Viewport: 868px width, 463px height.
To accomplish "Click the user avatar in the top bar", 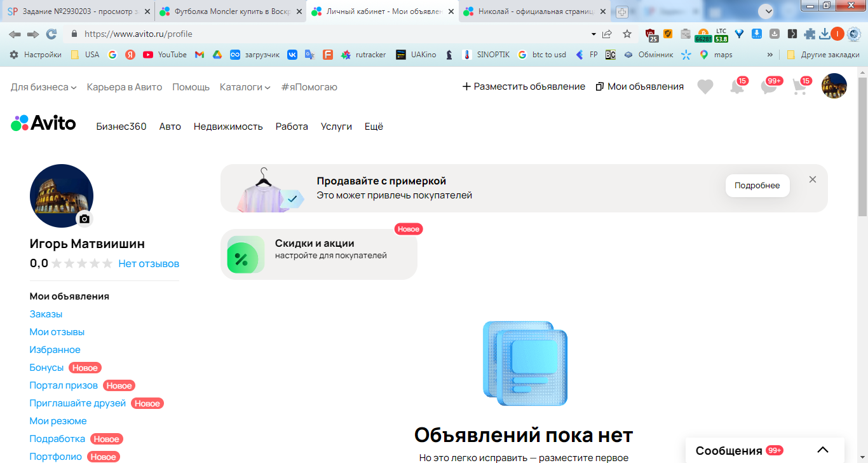I will coord(834,86).
